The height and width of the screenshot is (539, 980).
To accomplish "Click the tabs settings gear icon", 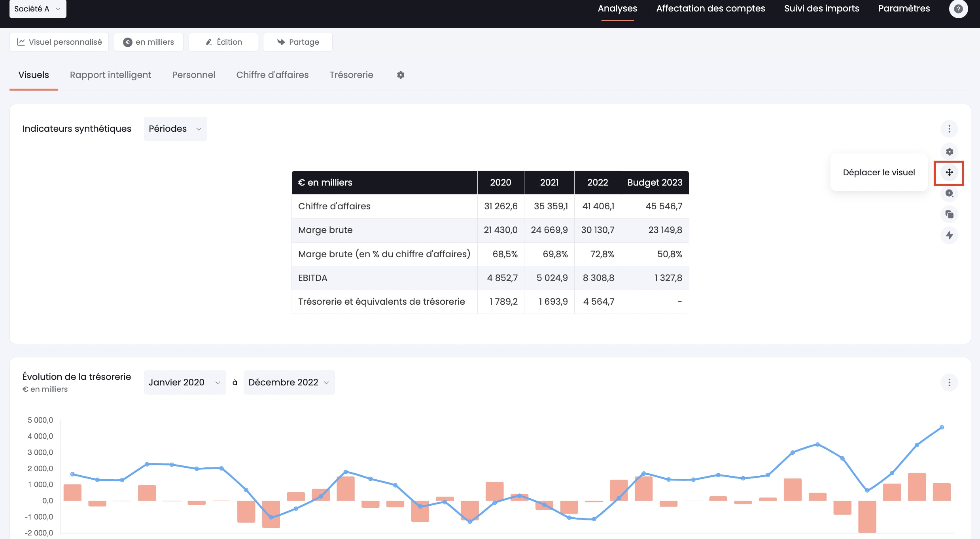I will tap(401, 75).
